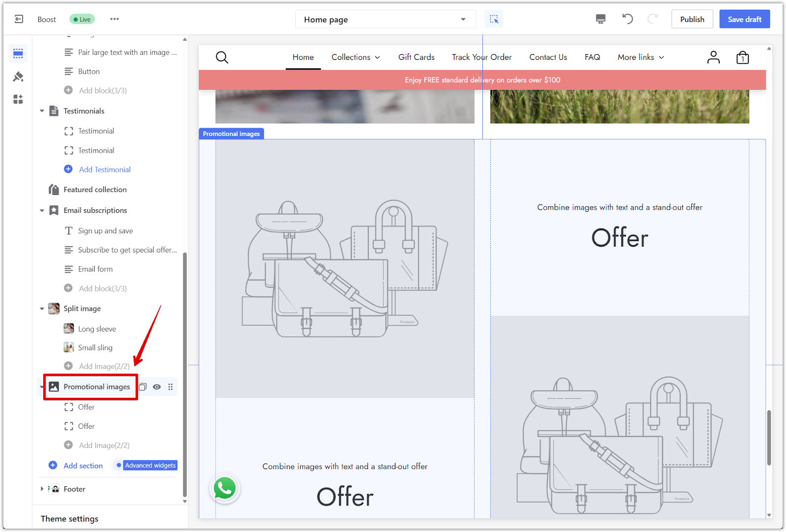Switch to desktop preview device icon
Screen dimensions: 786x532
600,19
